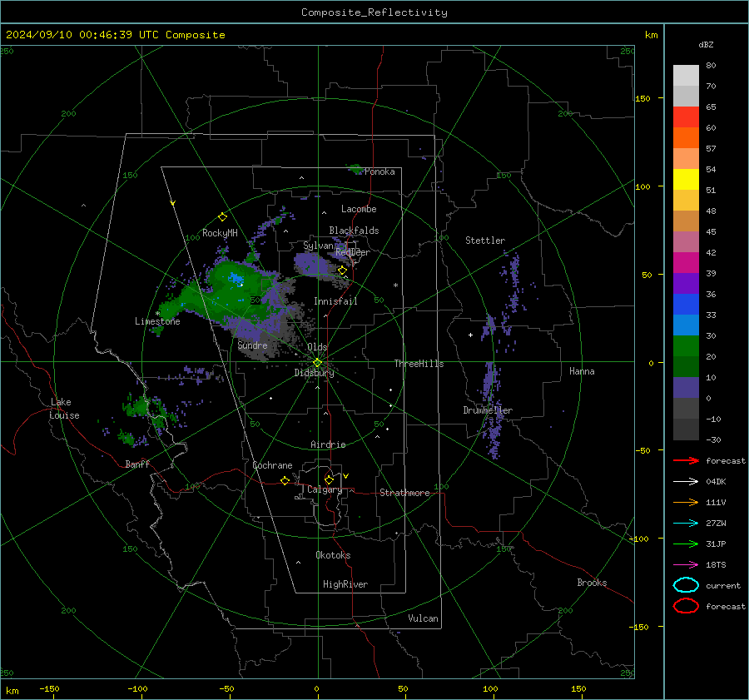Click the Calgary city label
Image resolution: width=749 pixels, height=700 pixels.
pyautogui.click(x=325, y=489)
